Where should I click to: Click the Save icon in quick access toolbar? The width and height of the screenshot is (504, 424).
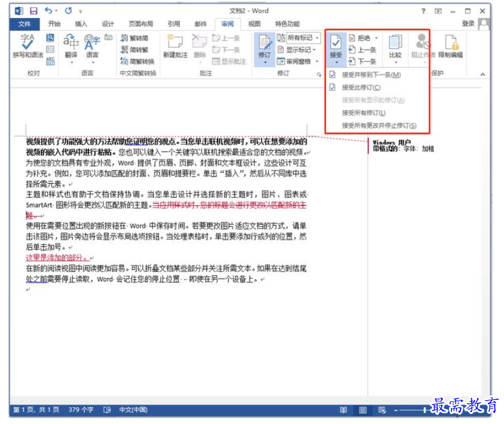click(33, 11)
